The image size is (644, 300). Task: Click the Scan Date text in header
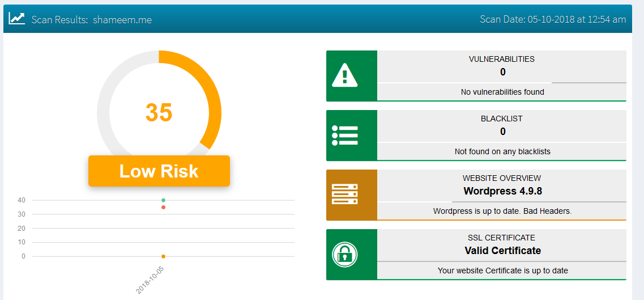pos(552,19)
